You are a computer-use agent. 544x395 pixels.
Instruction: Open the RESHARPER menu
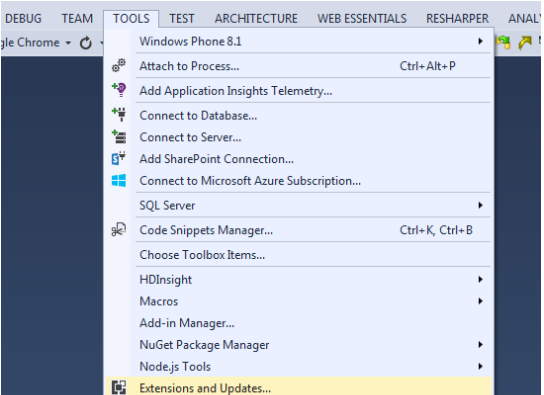tap(457, 18)
